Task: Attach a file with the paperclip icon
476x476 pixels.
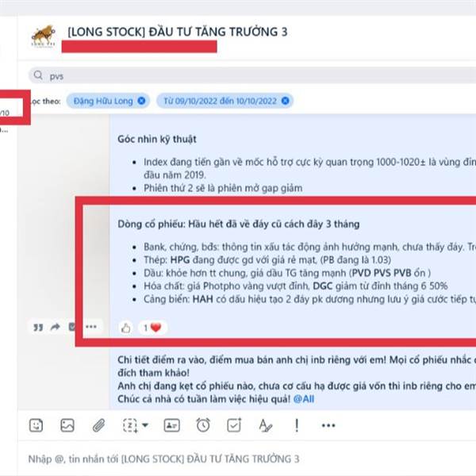Action: (98, 425)
